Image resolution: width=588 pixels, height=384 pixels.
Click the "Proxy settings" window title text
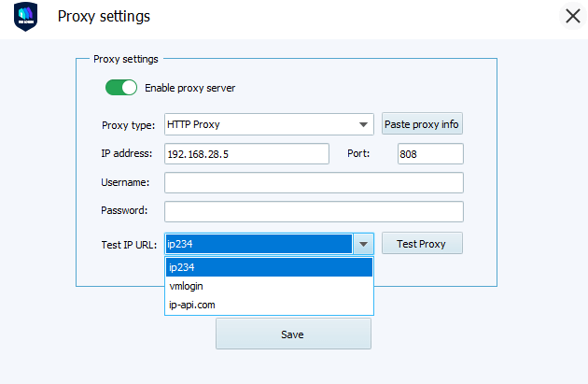pos(104,17)
